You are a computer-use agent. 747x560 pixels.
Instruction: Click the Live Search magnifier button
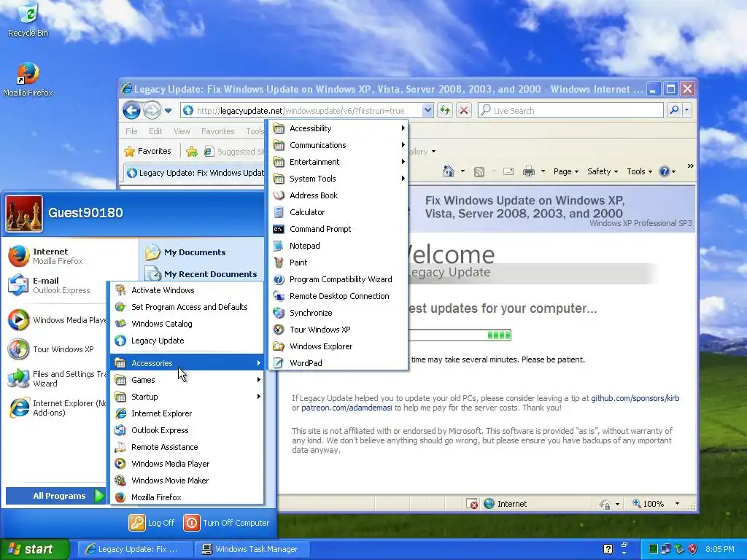coord(674,111)
